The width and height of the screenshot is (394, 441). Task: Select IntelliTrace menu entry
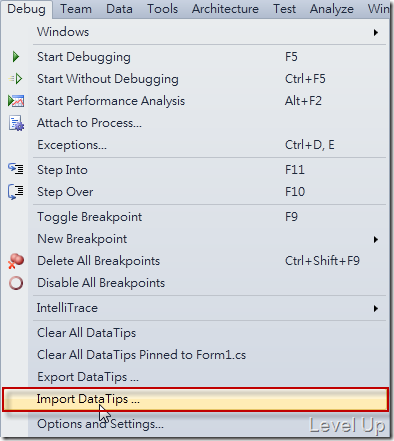209,308
